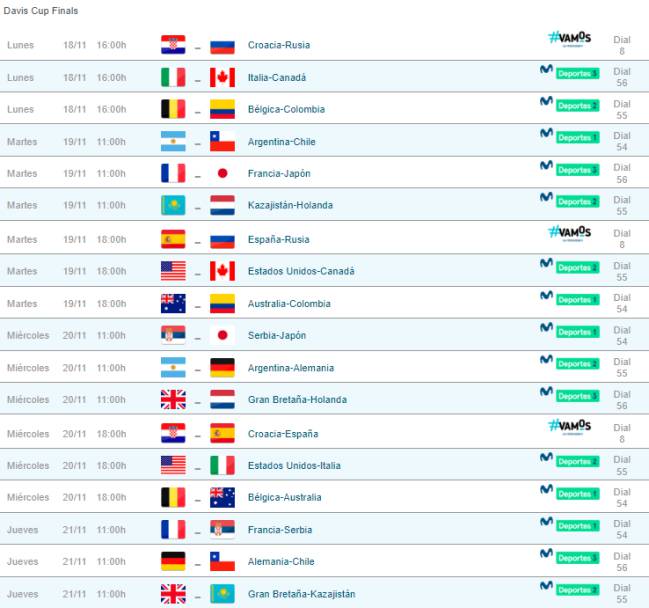
Task: Click the Australia flag in the Bélgica-Australia row
Action: (222, 497)
